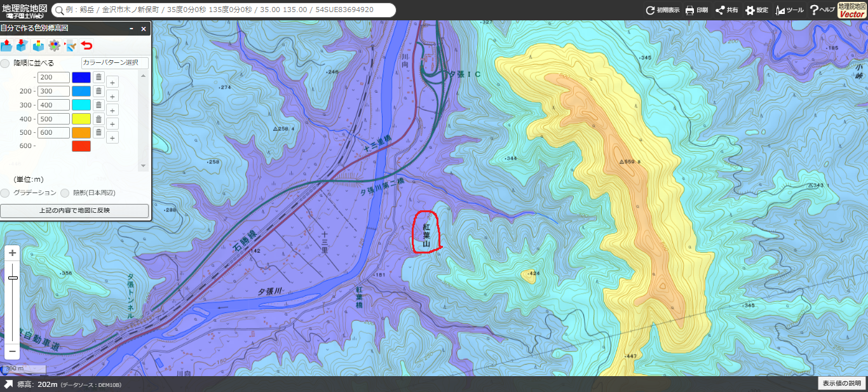868x392 pixels.
Task: Click the zoom out minus button
Action: pyautogui.click(x=13, y=350)
